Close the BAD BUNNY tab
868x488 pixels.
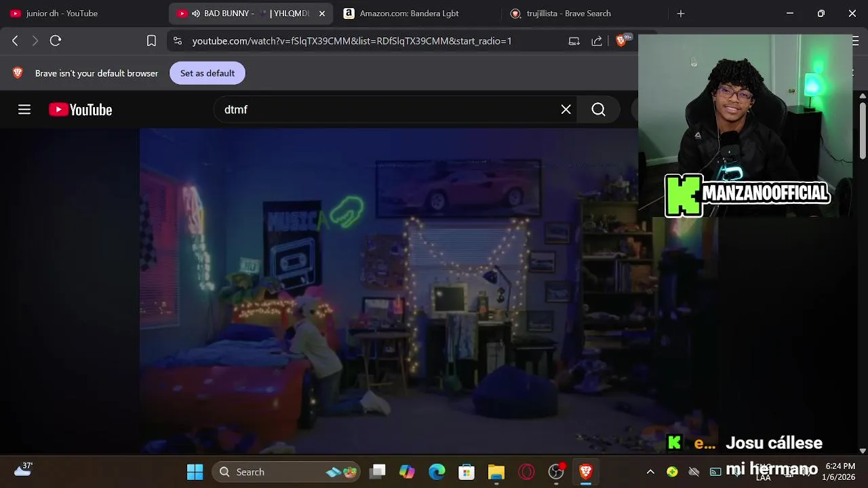[x=322, y=14]
